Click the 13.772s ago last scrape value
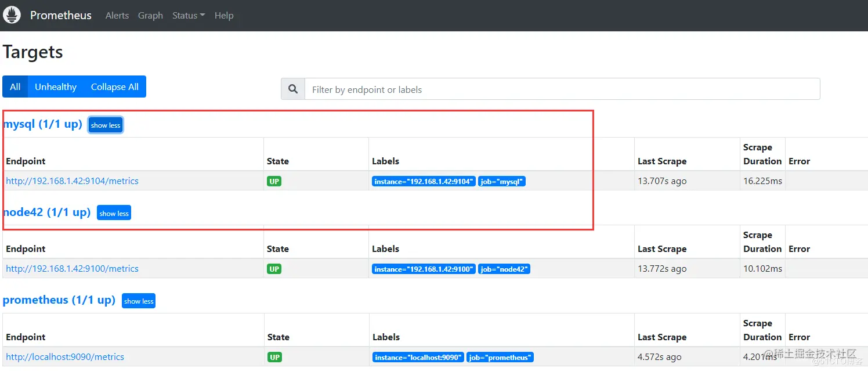 click(x=662, y=269)
